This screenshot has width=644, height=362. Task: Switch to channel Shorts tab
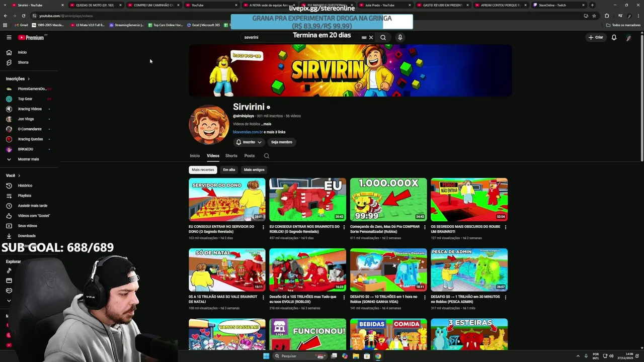coord(231,156)
